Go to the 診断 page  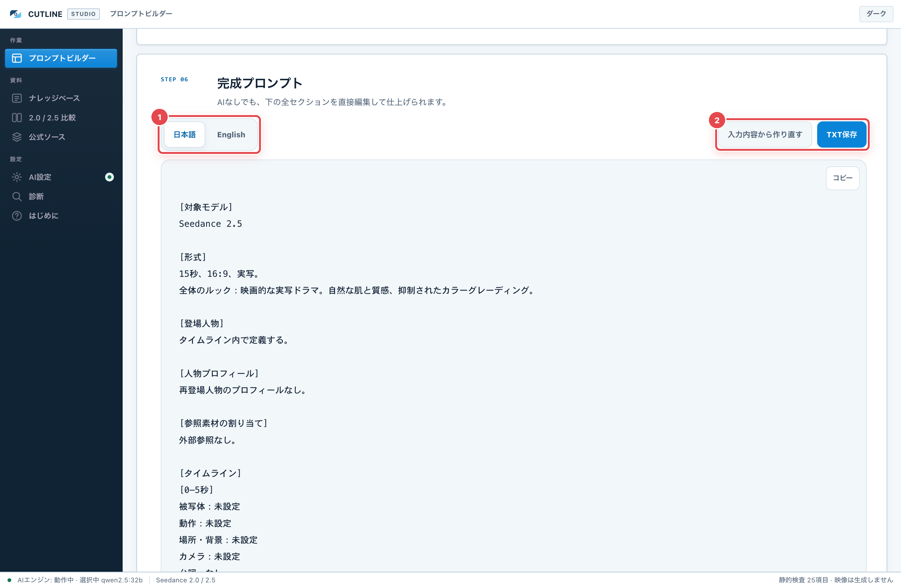[61, 196]
